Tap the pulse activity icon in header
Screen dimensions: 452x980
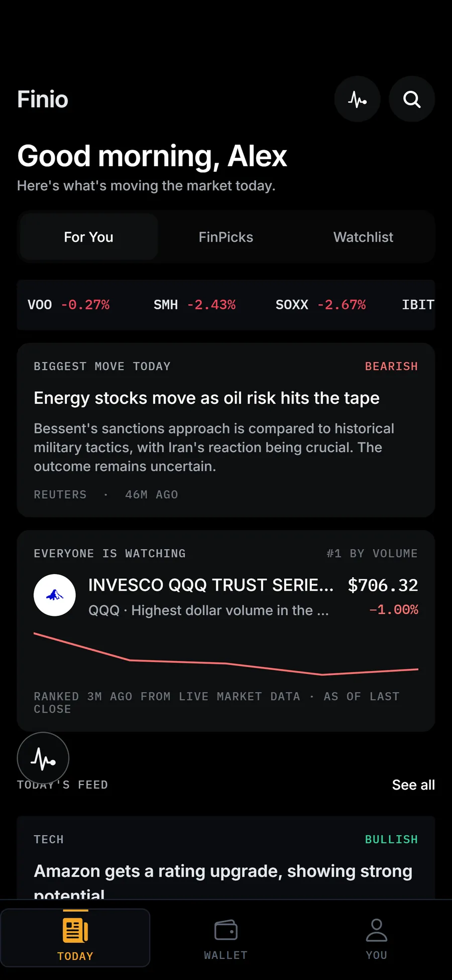358,99
